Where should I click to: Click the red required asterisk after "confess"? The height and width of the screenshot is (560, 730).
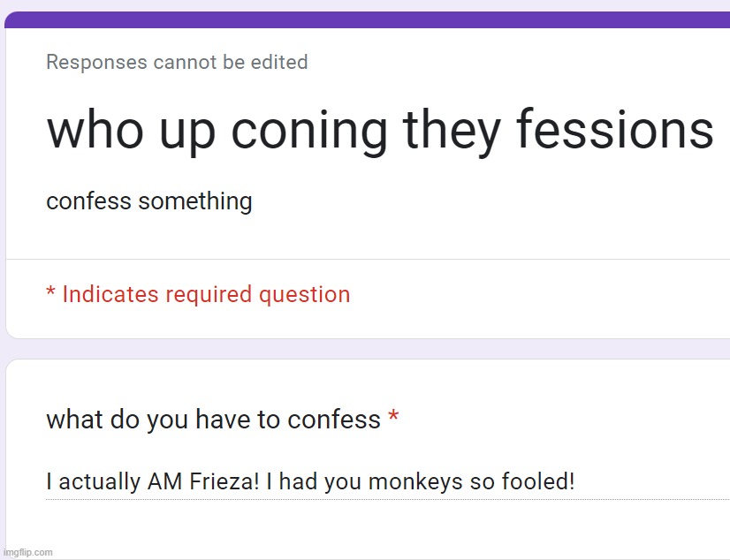[393, 415]
